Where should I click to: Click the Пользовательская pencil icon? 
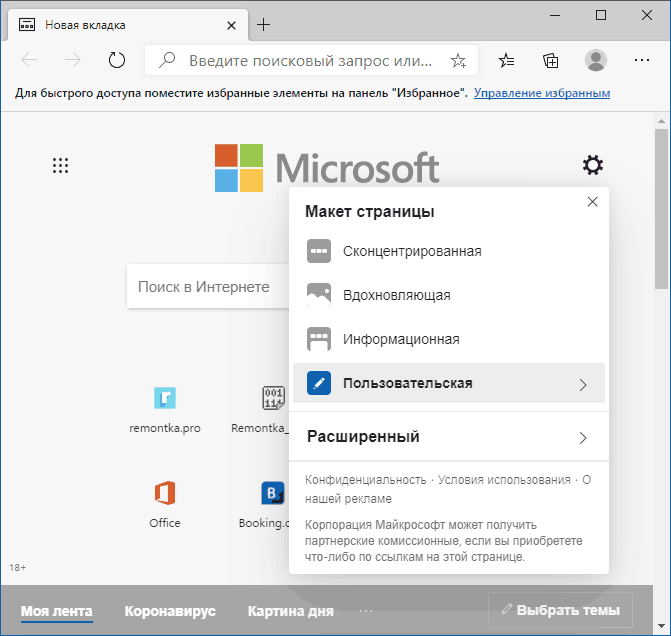[319, 383]
